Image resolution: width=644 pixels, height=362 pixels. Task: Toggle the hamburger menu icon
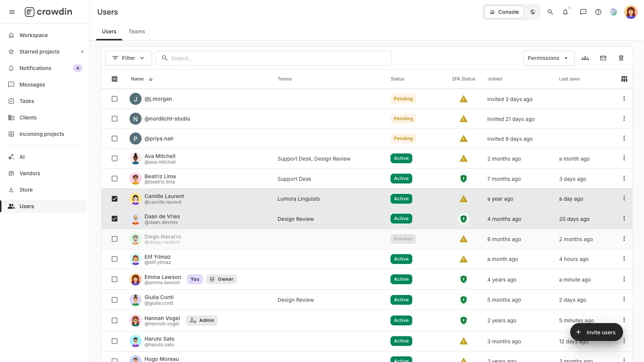pyautogui.click(x=12, y=12)
